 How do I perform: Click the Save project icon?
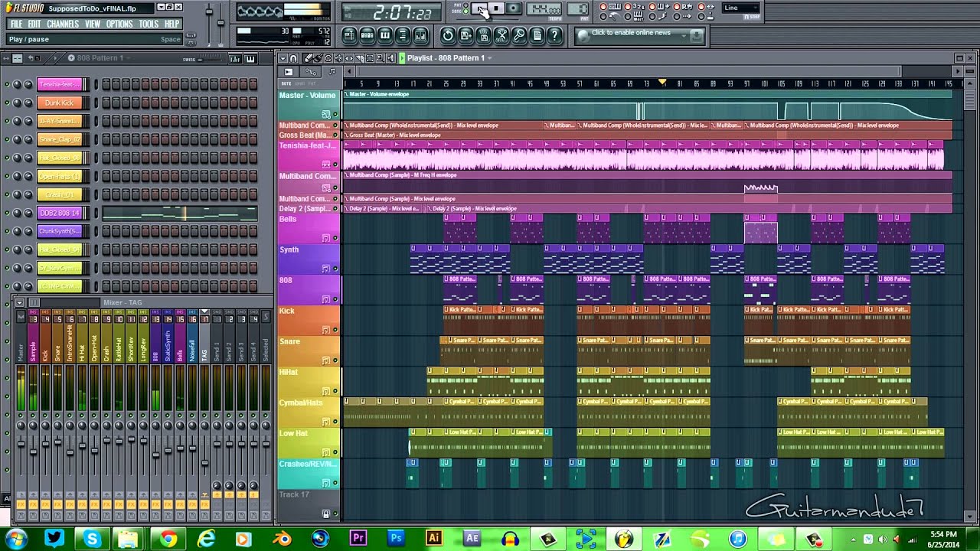point(465,35)
